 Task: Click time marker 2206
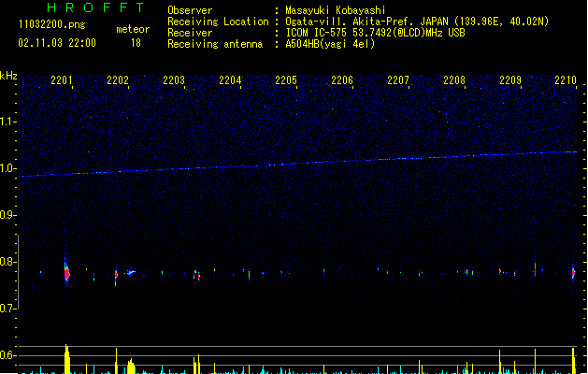click(342, 80)
